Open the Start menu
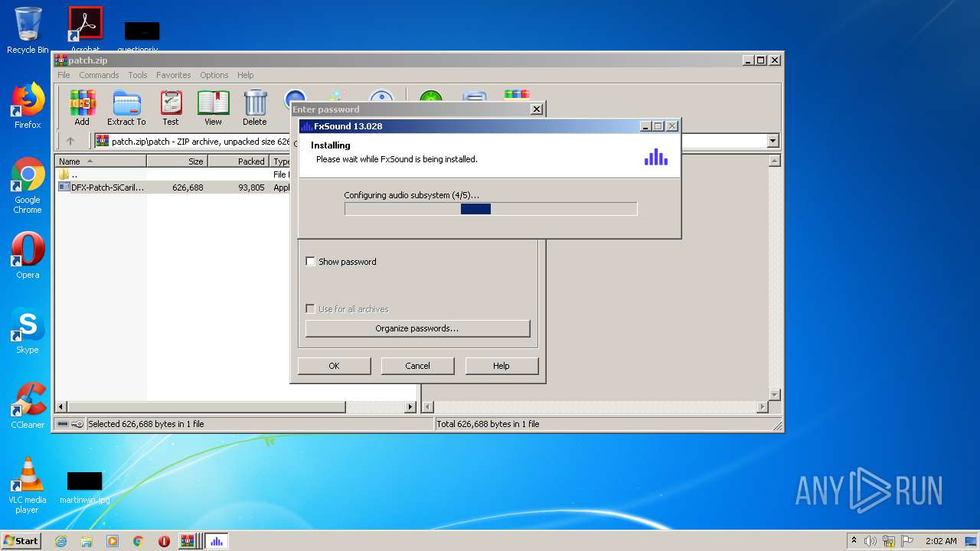 [21, 541]
